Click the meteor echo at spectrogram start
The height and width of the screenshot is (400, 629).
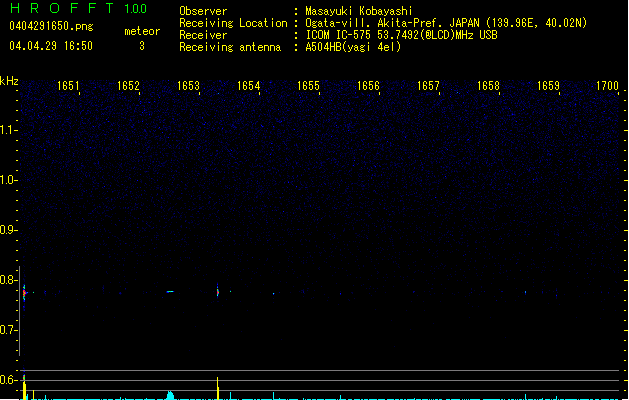[x=24, y=293]
